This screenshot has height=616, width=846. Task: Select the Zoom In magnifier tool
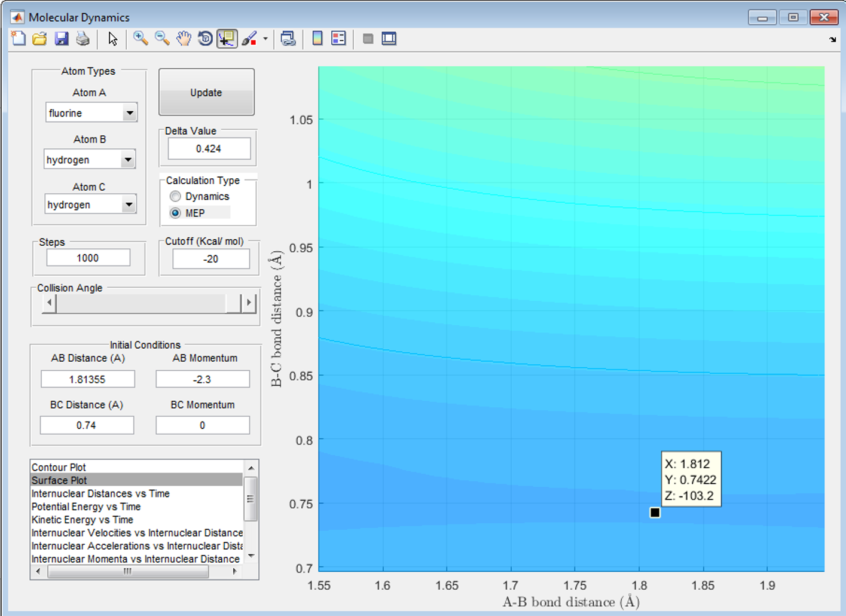coord(141,39)
